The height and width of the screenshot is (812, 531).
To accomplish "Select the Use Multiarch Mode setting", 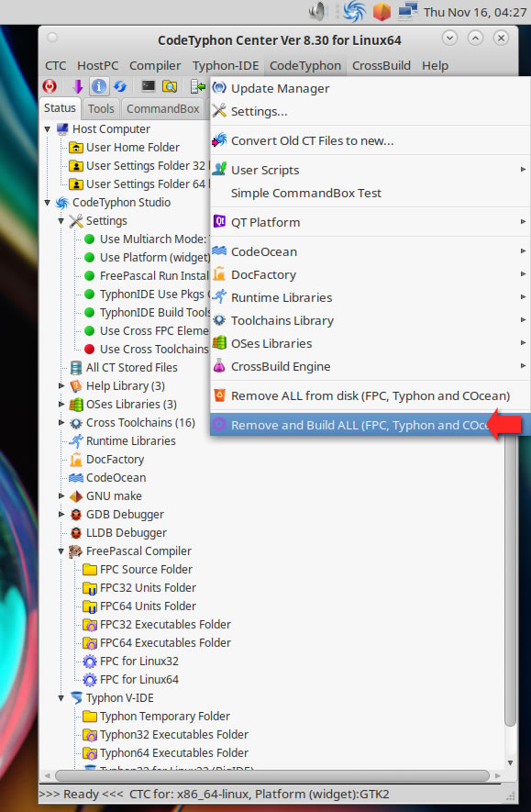I will [x=146, y=239].
